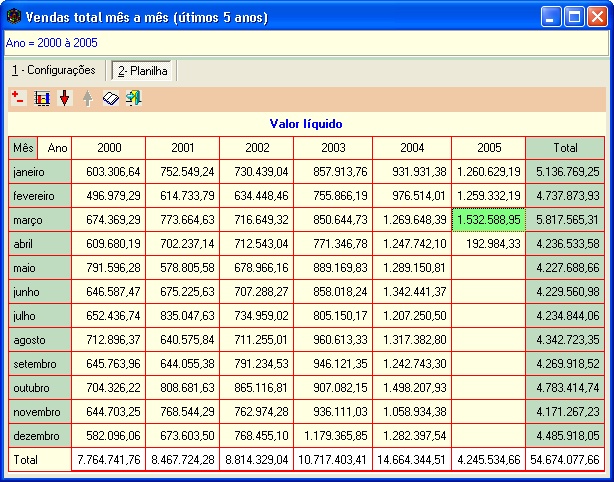Click the grand total 54.674.077,66
The width and height of the screenshot is (614, 482).
point(565,460)
